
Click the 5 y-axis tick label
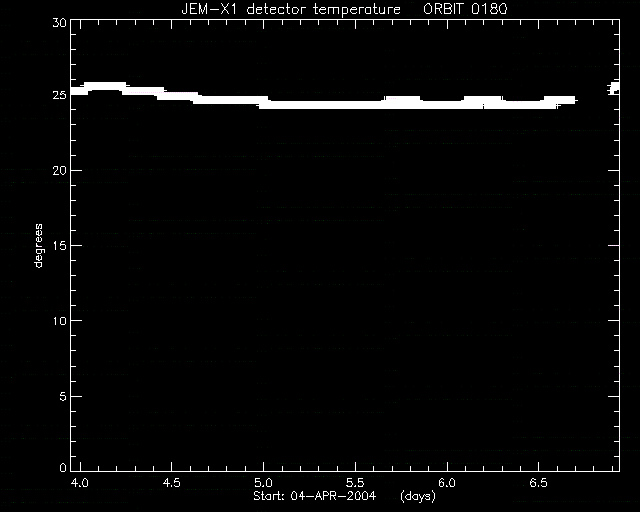coord(63,396)
